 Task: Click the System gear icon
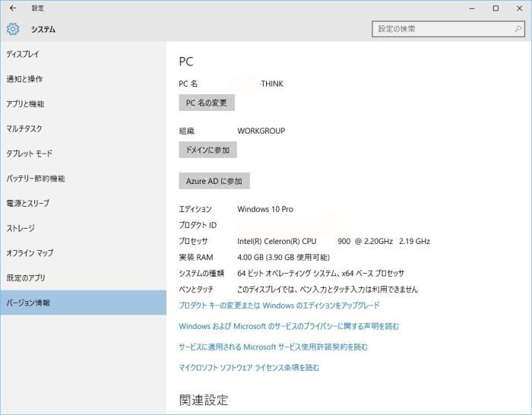[12, 30]
